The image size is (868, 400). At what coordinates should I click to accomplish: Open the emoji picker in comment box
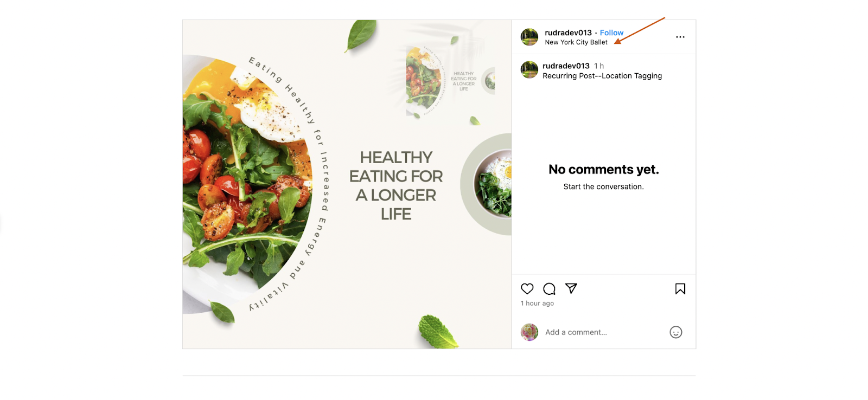pyautogui.click(x=676, y=332)
